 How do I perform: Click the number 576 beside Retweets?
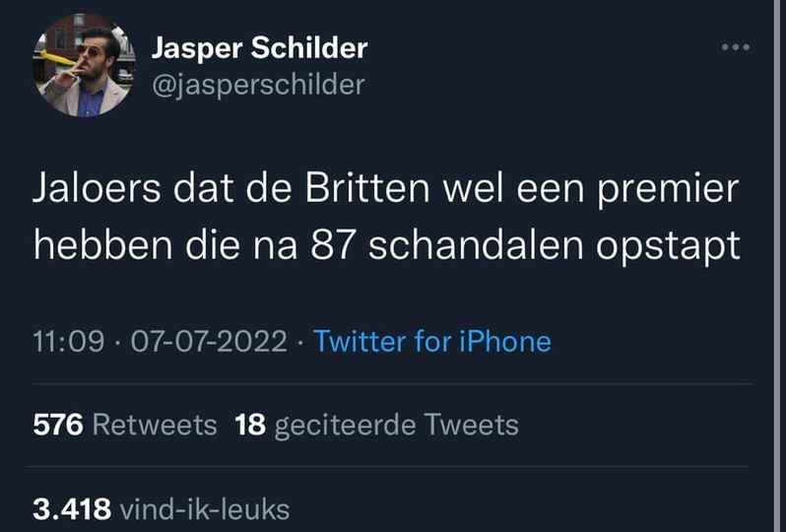tap(57, 425)
